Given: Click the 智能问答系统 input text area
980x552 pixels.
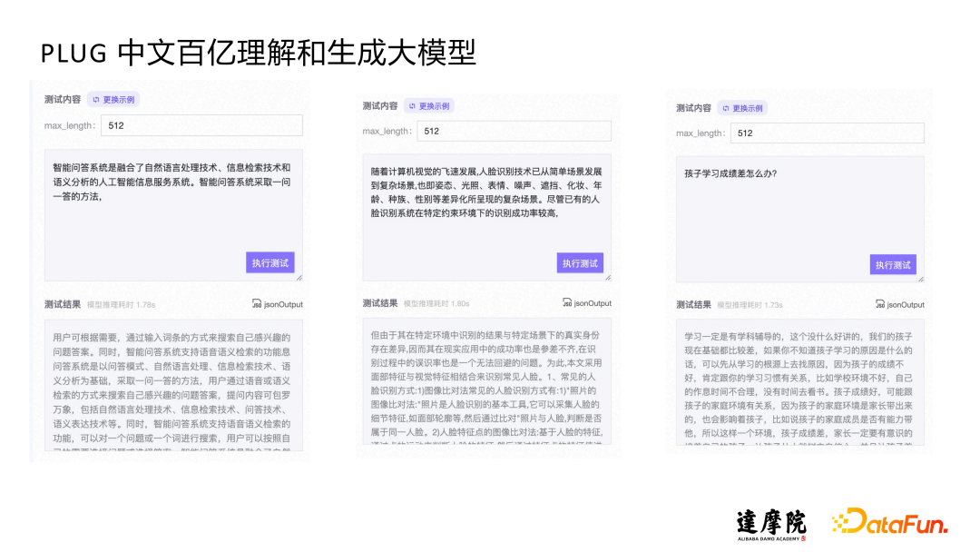Looking at the screenshot, I should point(173,215).
